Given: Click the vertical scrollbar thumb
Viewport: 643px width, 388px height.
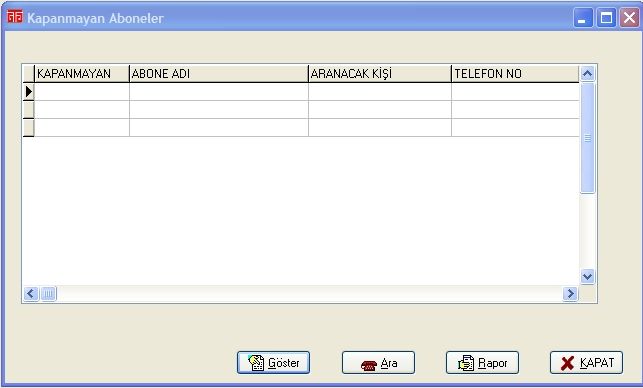Looking at the screenshot, I should (587, 138).
